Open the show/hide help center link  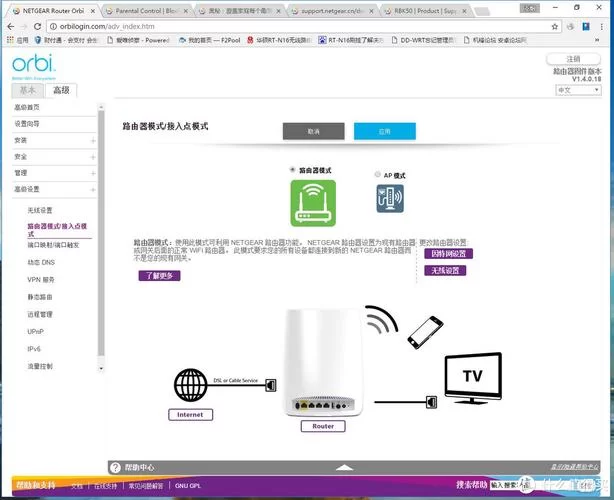[575, 467]
